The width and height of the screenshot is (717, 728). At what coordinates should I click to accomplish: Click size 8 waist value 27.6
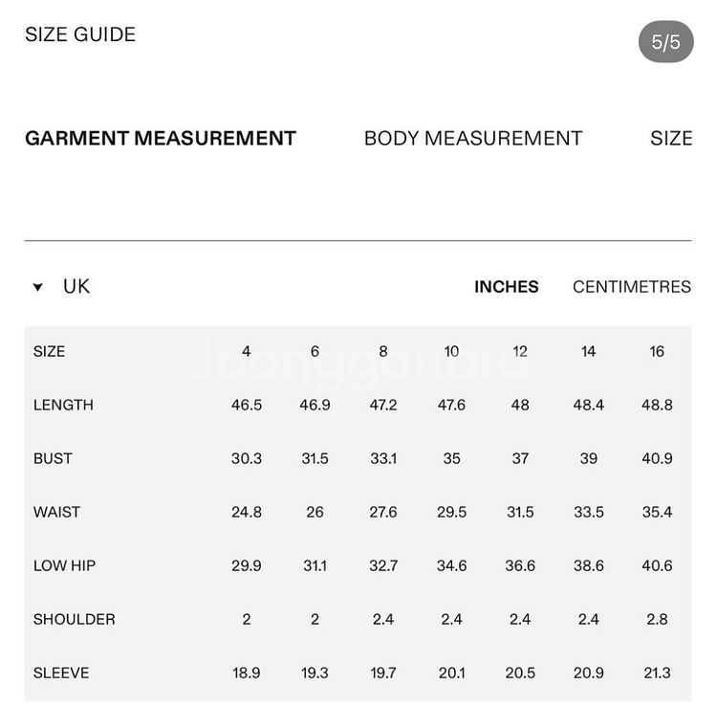(x=383, y=512)
